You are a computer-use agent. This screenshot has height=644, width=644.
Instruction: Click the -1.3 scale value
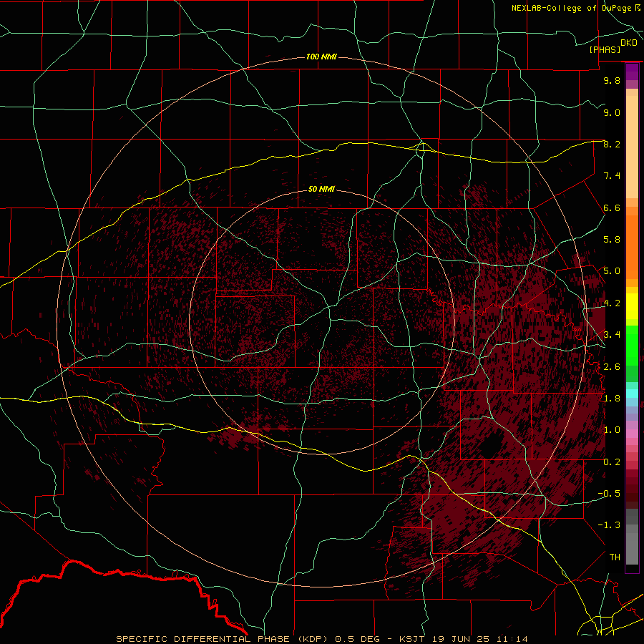[x=609, y=525]
